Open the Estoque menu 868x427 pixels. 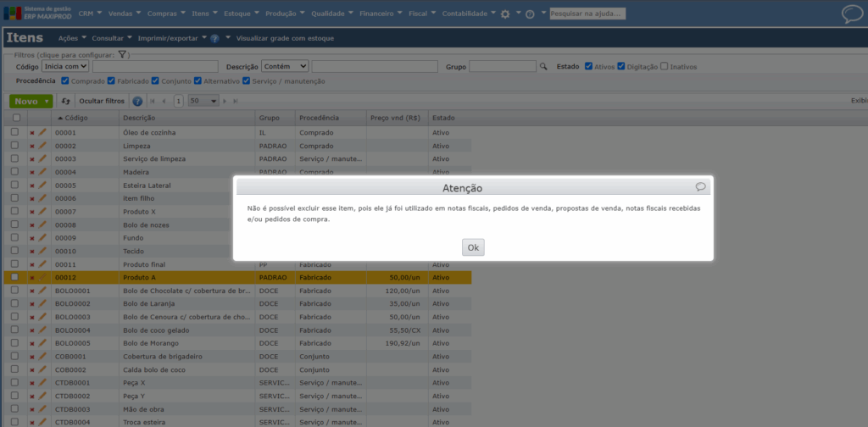tap(242, 14)
